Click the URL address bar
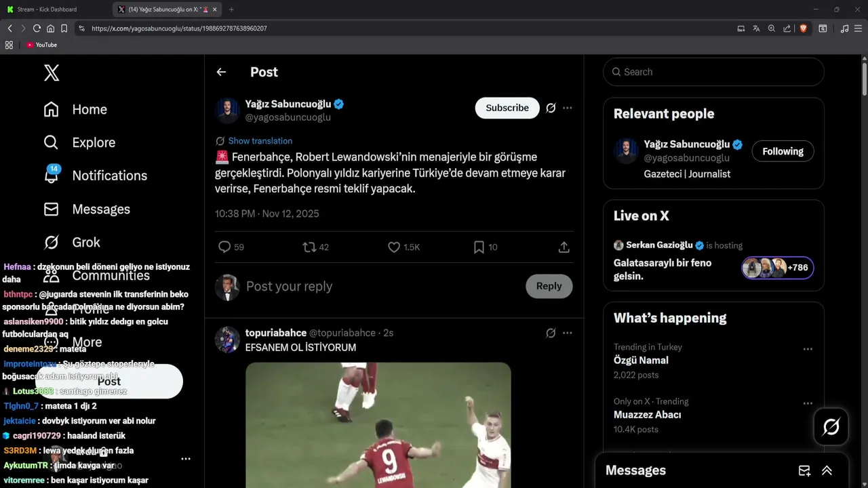 click(407, 28)
